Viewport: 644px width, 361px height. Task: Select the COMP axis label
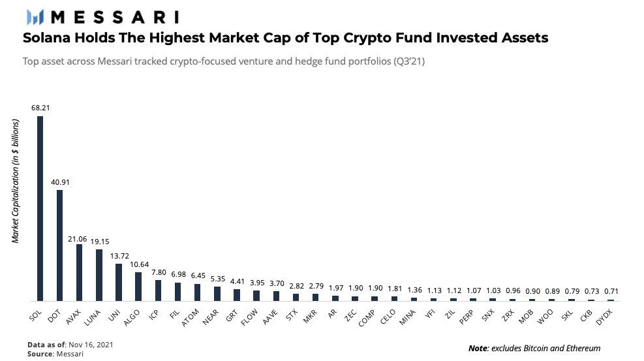[x=367, y=319]
